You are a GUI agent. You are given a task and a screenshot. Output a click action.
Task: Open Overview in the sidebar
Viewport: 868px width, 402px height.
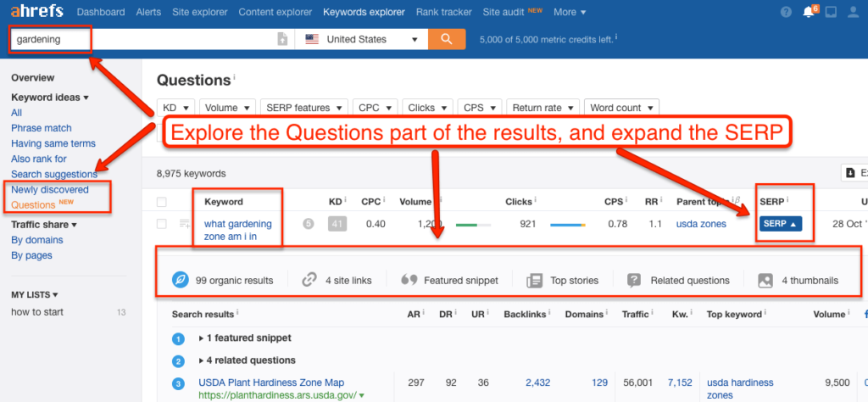[x=33, y=78]
